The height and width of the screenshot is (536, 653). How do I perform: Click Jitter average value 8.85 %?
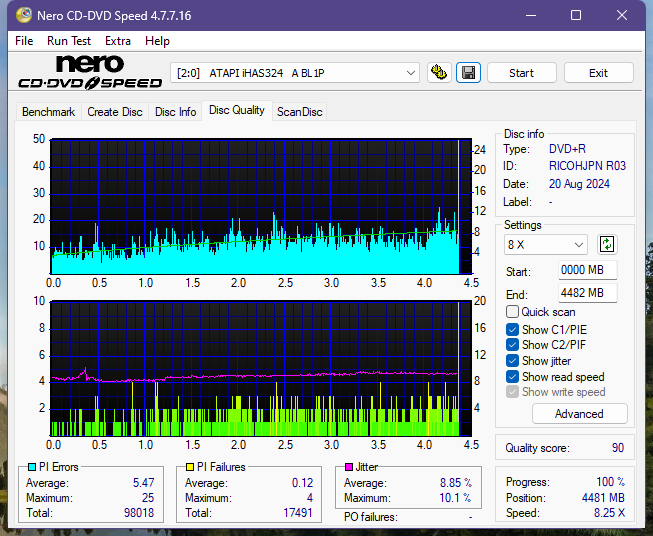(456, 483)
